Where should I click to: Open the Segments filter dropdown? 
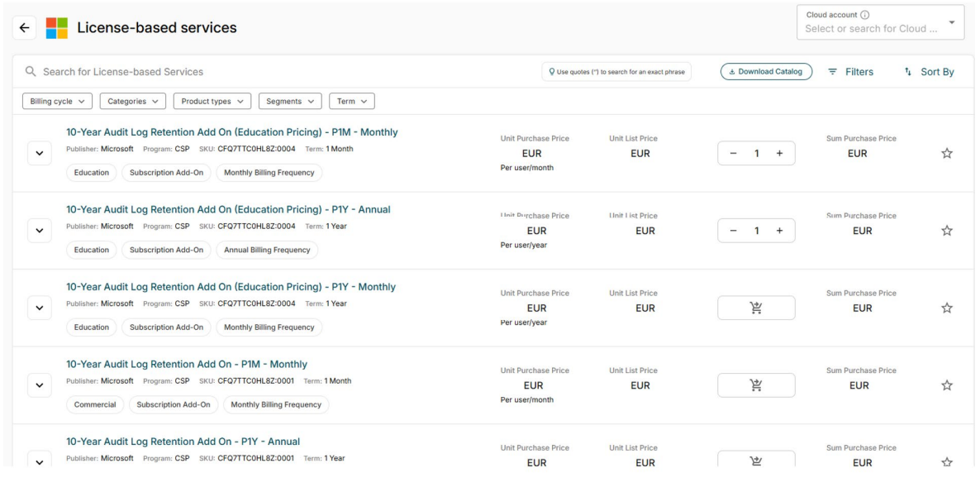coord(290,101)
